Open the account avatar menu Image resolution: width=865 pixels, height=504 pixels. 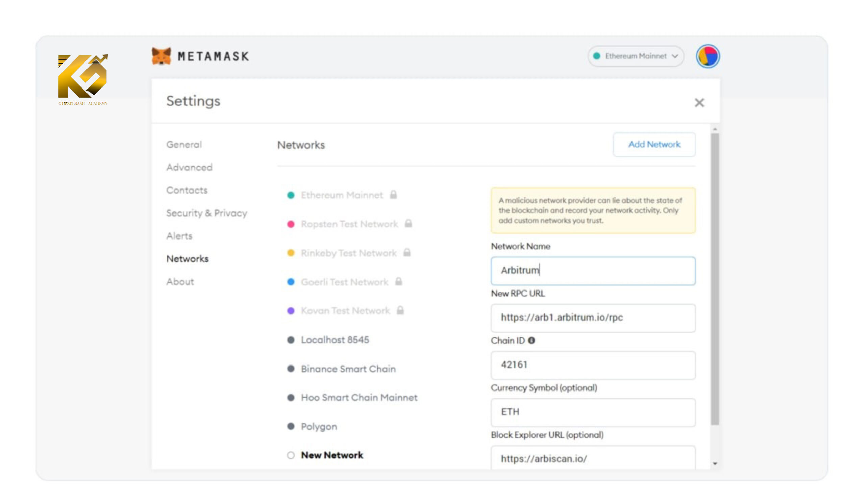708,56
